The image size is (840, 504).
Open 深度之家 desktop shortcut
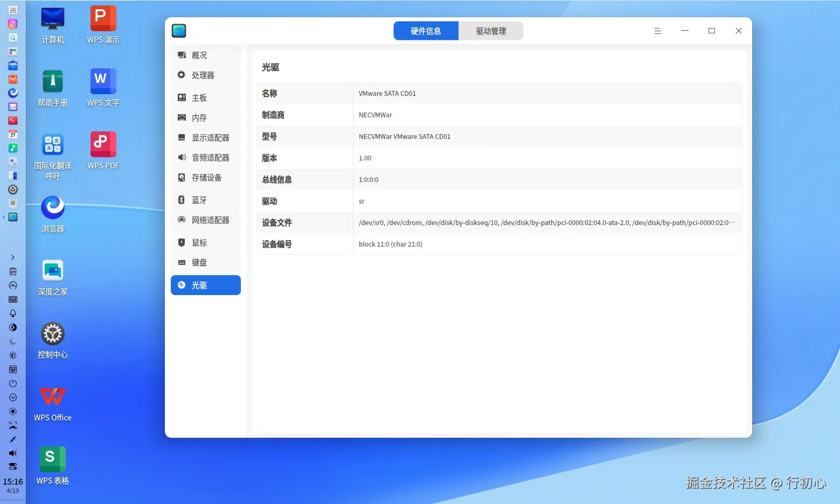pyautogui.click(x=53, y=277)
